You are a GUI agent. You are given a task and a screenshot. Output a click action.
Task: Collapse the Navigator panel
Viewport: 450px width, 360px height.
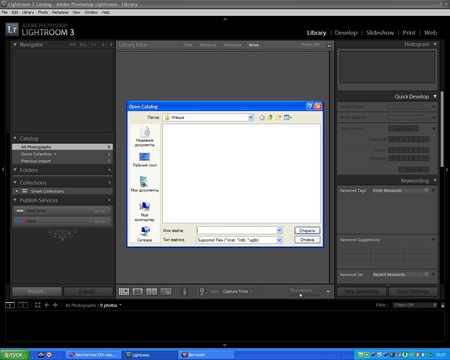coord(15,44)
